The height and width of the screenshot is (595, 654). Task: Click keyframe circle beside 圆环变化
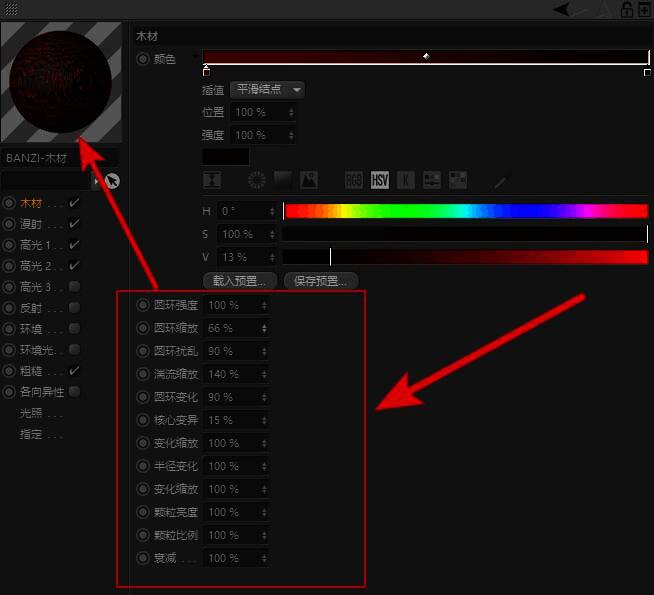coord(143,397)
